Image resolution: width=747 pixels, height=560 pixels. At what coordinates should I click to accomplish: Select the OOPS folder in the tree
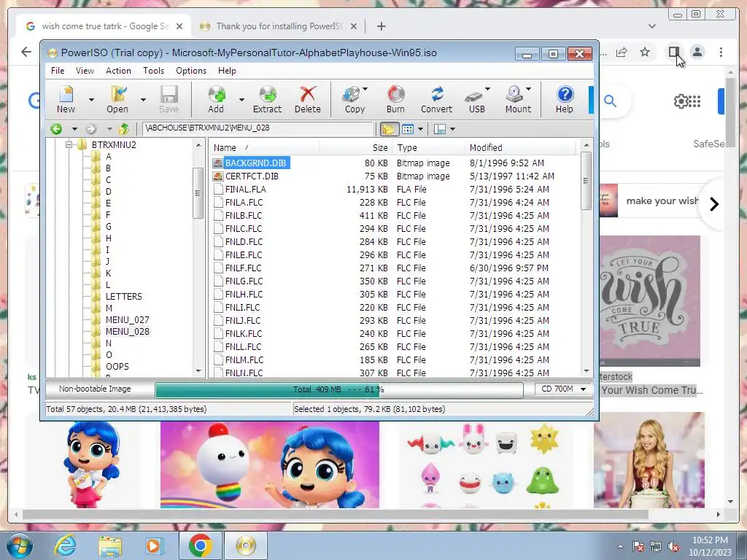pyautogui.click(x=117, y=367)
